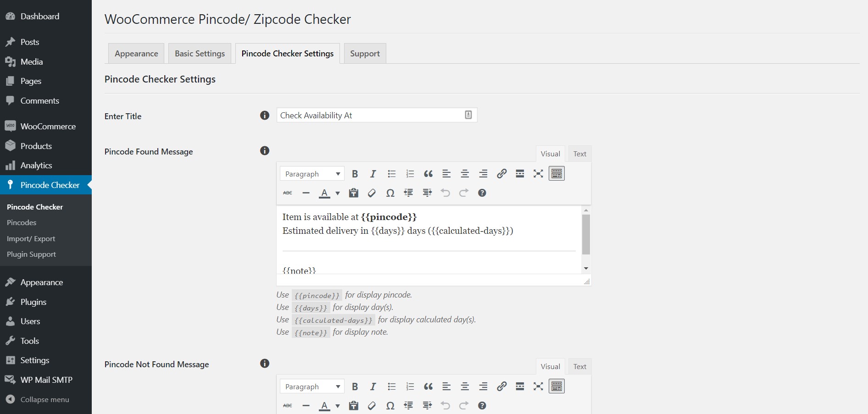
Task: Select the Italic tool in the editor toolbar
Action: click(x=373, y=173)
